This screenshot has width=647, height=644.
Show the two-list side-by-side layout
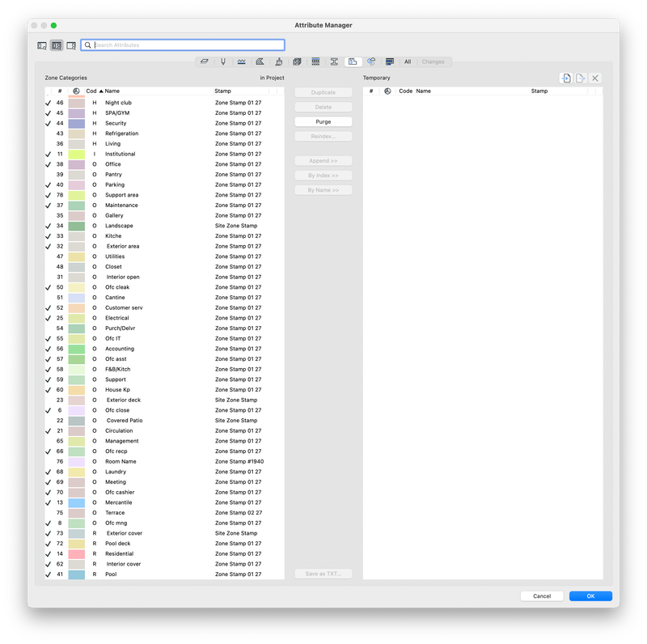[x=57, y=45]
